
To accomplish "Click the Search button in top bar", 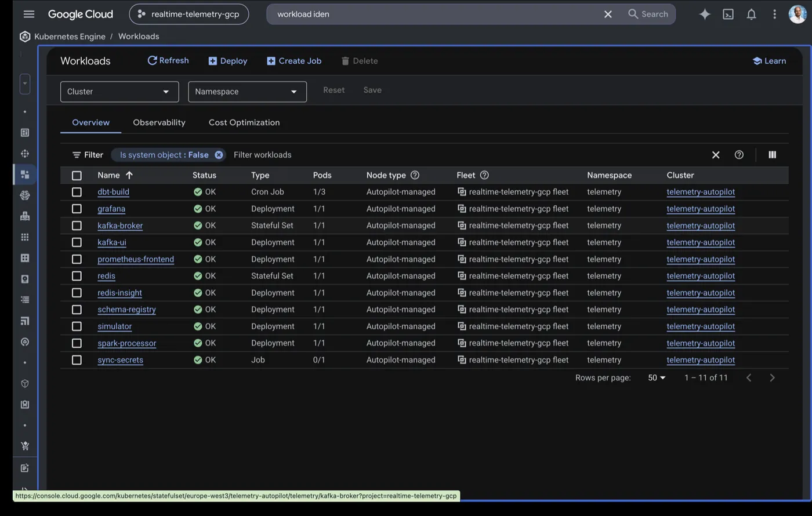I will (x=648, y=14).
